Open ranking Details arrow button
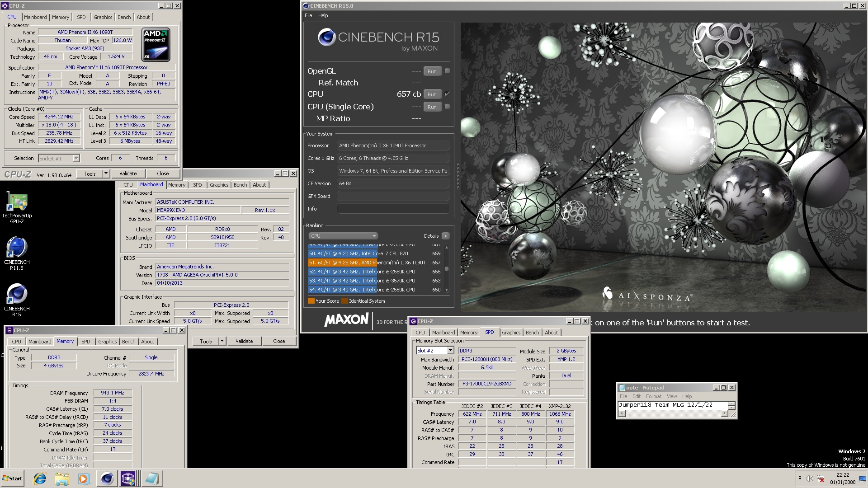 (446, 236)
